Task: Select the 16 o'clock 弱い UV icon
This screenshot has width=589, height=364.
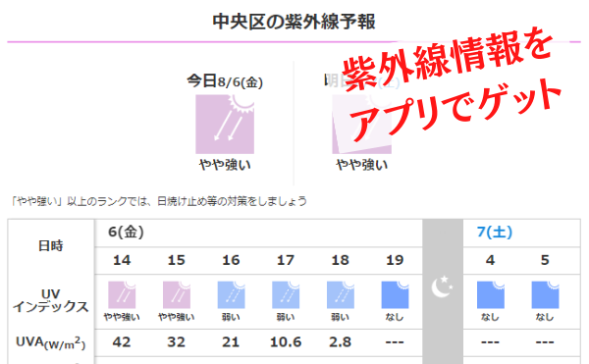Action: coord(231,295)
